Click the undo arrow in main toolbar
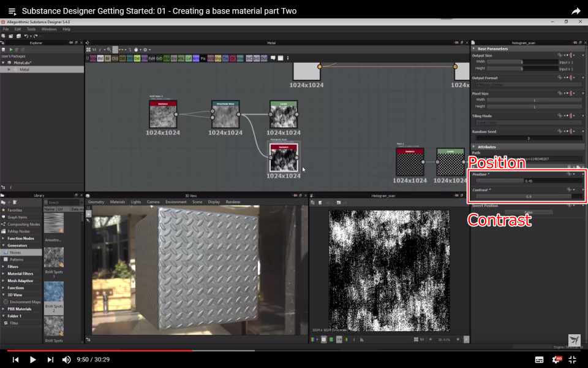 (26, 36)
